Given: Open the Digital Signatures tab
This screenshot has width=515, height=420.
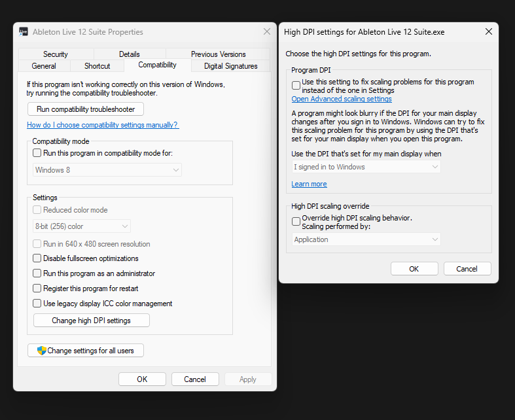Looking at the screenshot, I should point(230,66).
